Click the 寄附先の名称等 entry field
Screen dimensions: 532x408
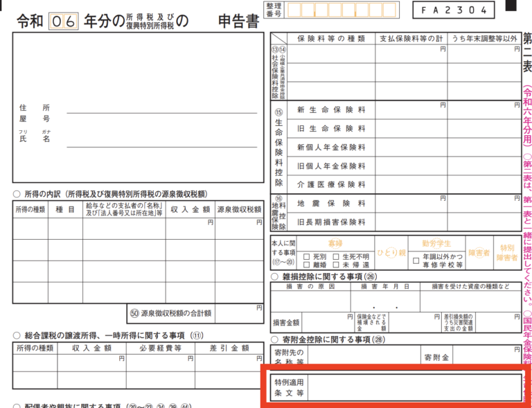pos(362,357)
